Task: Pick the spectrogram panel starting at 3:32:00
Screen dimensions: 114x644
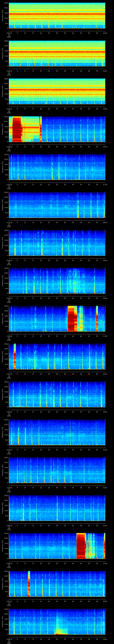Action: click(x=57, y=394)
